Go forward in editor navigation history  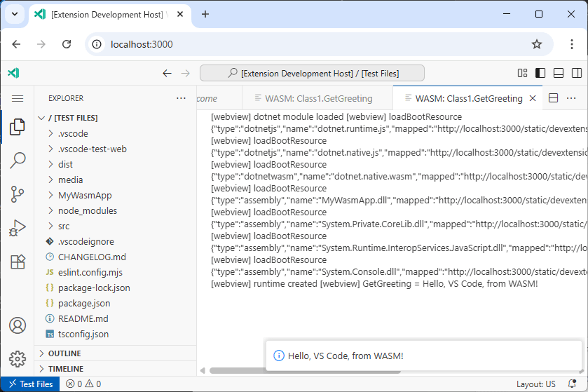point(185,73)
